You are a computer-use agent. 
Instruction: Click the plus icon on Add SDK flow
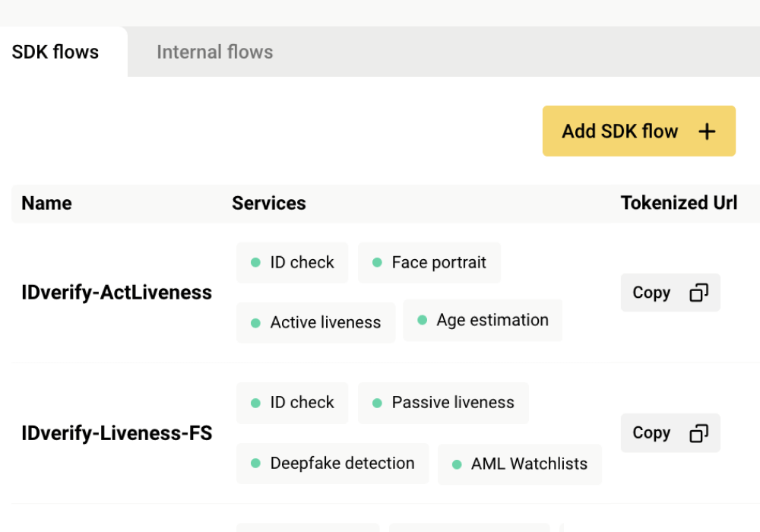(x=707, y=131)
